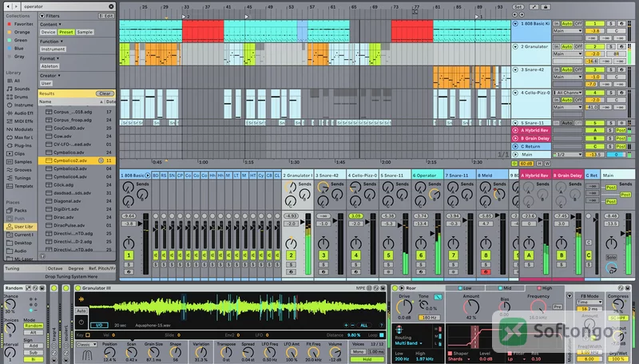The height and width of the screenshot is (364, 639).
Task: Toggle the automation mode icon beside Set
Action: click(534, 7)
